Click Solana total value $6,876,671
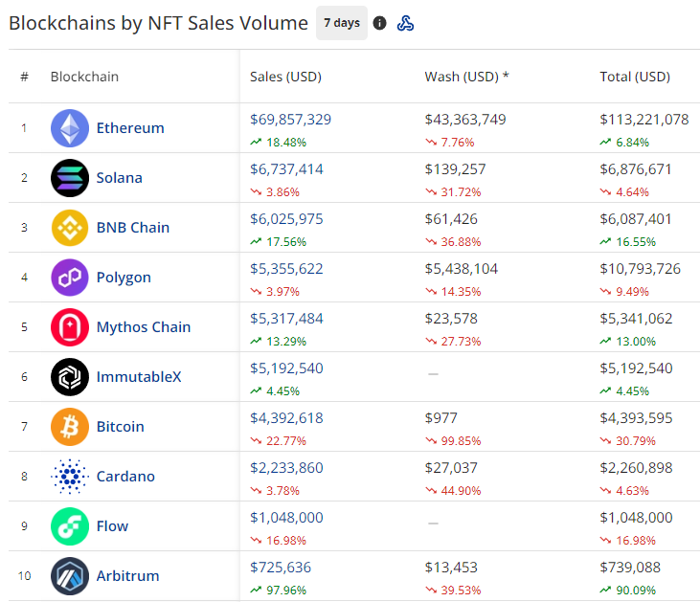 coord(636,169)
